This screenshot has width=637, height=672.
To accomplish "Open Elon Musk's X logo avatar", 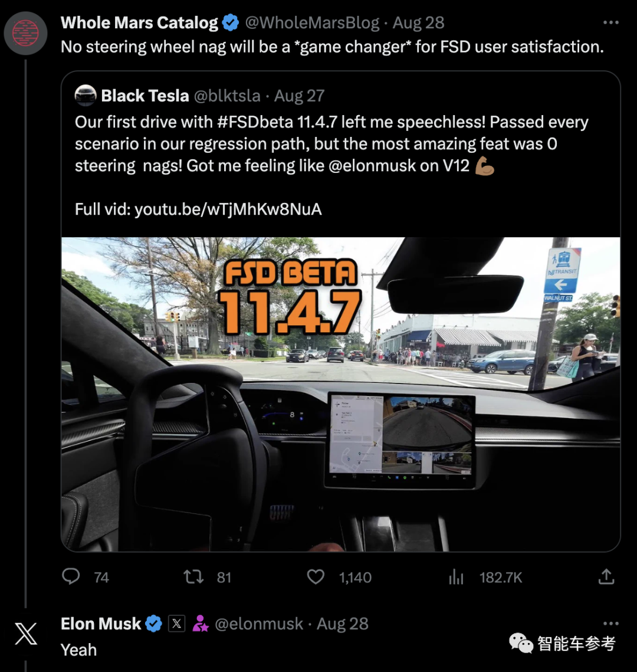I will [26, 634].
